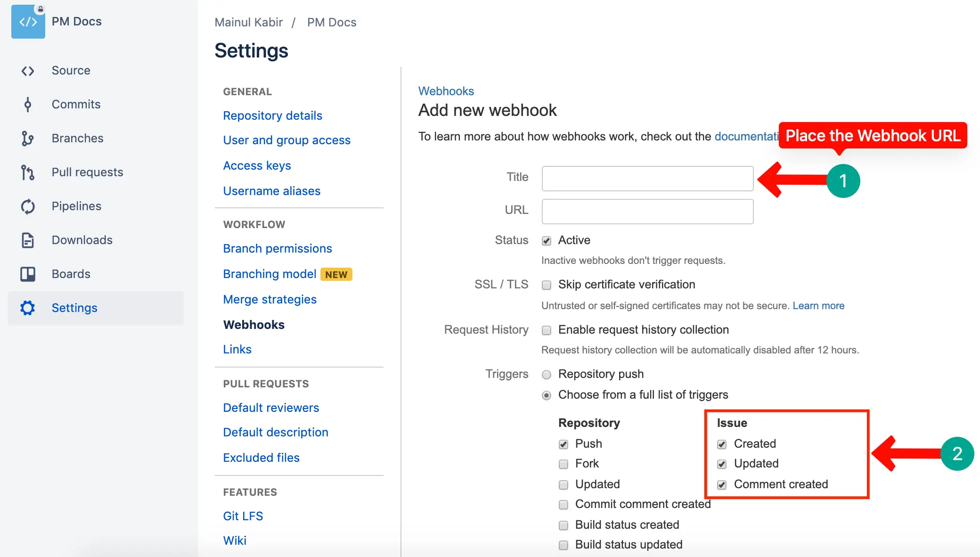The image size is (980, 557).
Task: Open the webhooks documentation link
Action: [x=747, y=136]
